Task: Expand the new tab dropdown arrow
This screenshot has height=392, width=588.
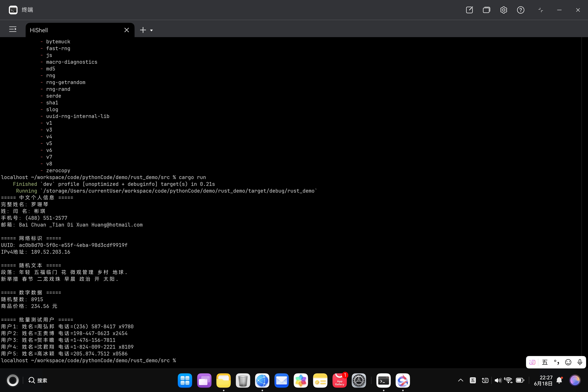Action: coord(151,31)
